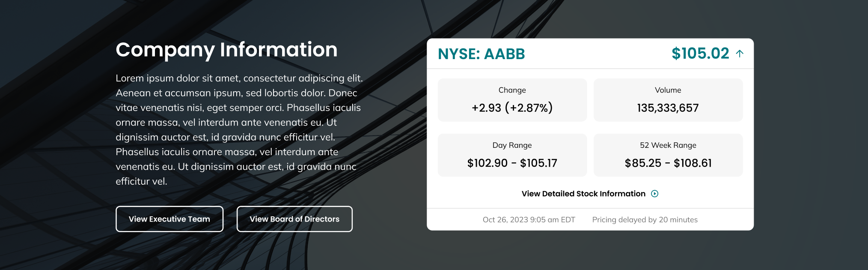Screen dimensions: 868x270
Task: Click the +2.93 (+2.87%) change value
Action: (512, 108)
